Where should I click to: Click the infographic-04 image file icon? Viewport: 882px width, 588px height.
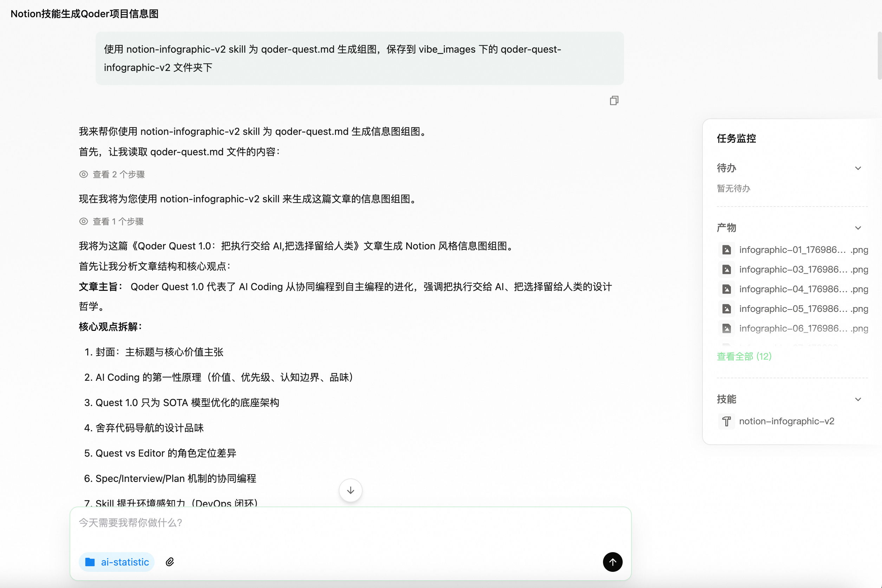pos(726,289)
